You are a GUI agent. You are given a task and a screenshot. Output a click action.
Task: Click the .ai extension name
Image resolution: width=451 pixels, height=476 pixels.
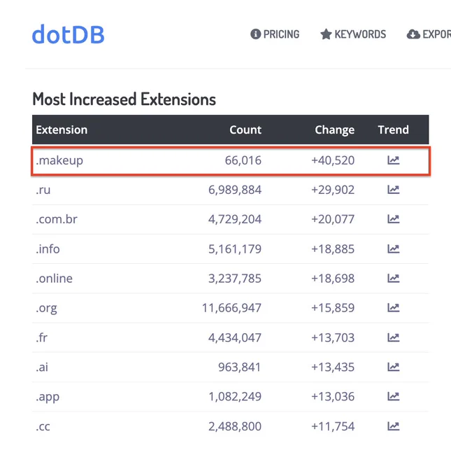coord(42,367)
